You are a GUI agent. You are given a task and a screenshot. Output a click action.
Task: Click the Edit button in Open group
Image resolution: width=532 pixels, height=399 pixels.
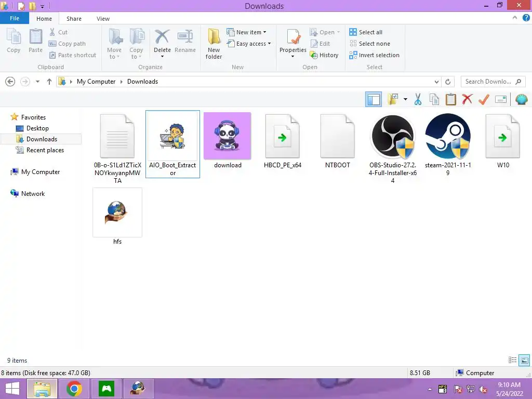pyautogui.click(x=320, y=44)
